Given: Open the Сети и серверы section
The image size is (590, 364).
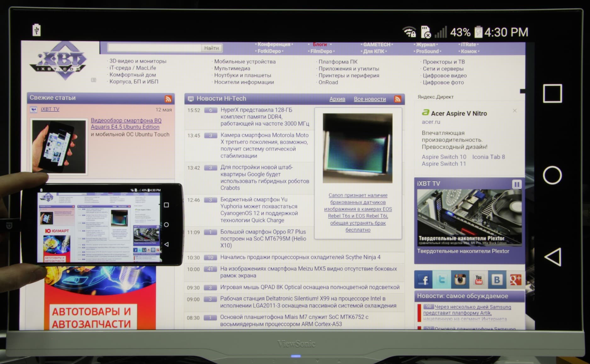Looking at the screenshot, I should tap(443, 69).
